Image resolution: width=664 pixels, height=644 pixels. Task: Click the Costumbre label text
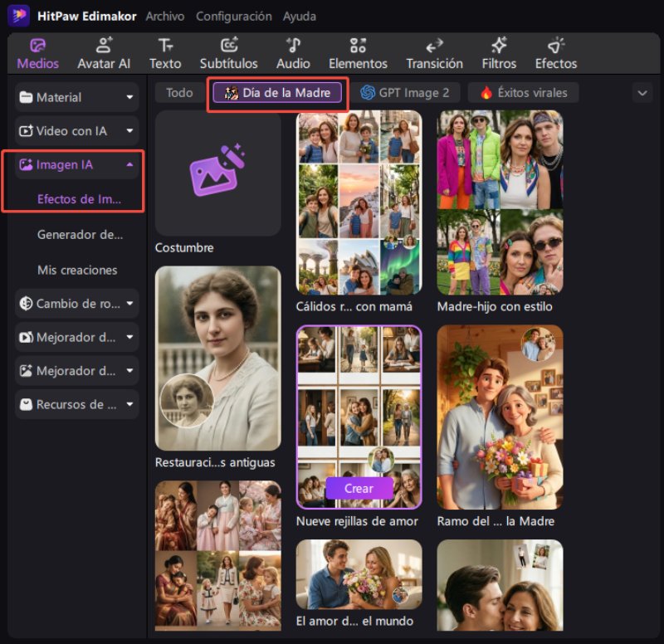click(184, 247)
